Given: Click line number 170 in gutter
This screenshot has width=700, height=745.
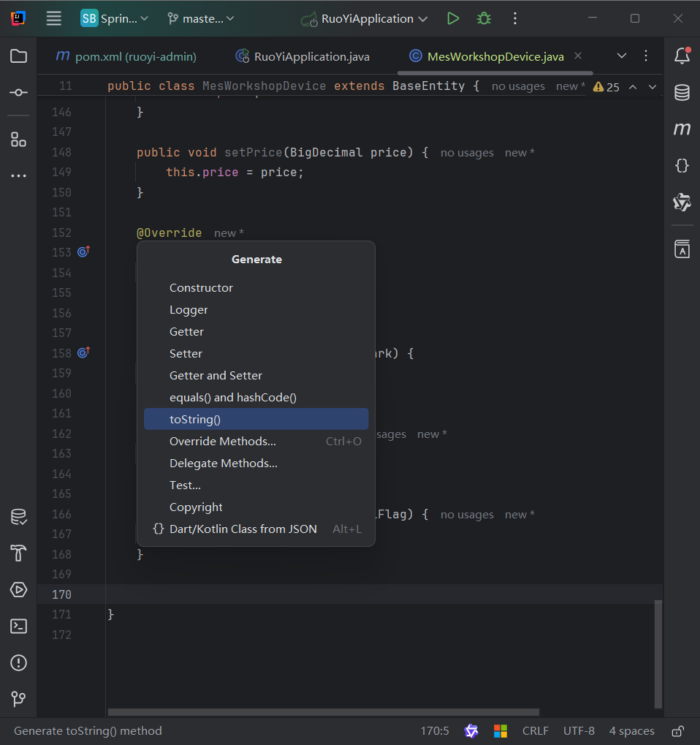Looking at the screenshot, I should coord(61,594).
